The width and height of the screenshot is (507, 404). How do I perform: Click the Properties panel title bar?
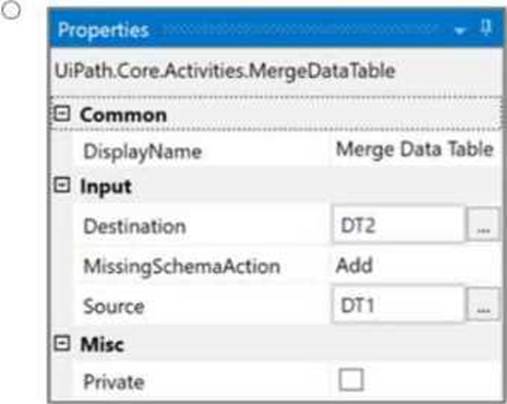tap(276, 29)
